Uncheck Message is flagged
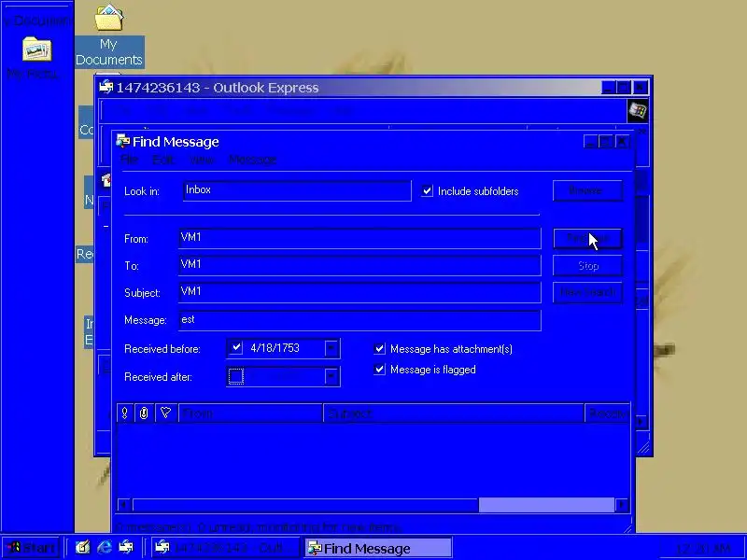 (x=379, y=369)
